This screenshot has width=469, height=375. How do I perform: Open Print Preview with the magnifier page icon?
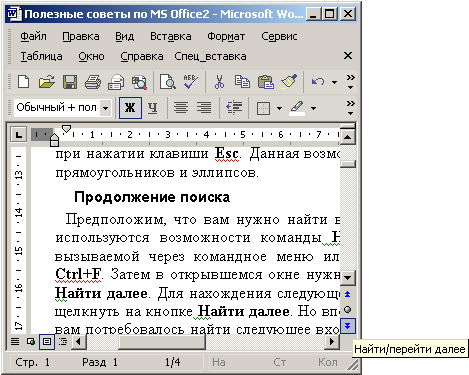168,82
